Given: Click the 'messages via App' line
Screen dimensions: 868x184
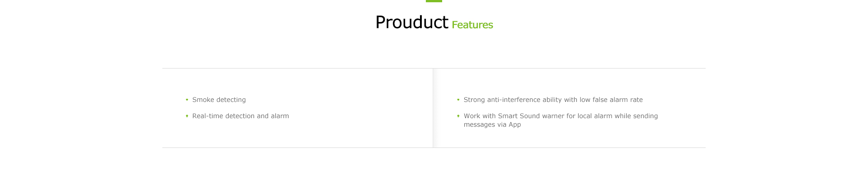Looking at the screenshot, I should tap(492, 124).
